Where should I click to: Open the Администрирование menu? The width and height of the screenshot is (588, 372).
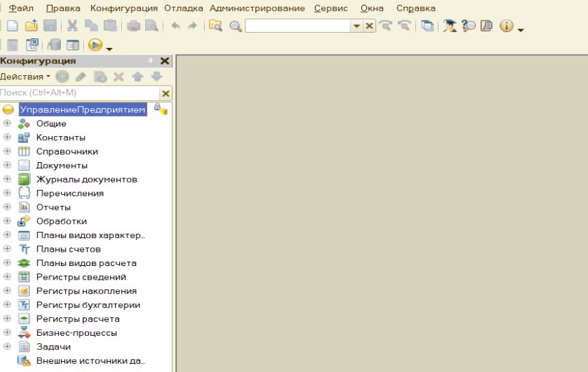(257, 8)
